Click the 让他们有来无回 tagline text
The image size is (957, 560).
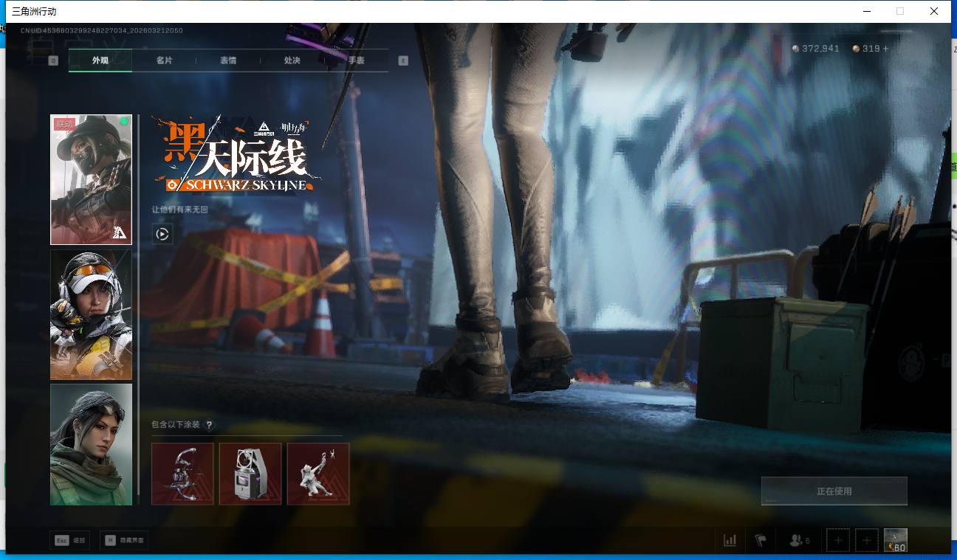tap(180, 210)
